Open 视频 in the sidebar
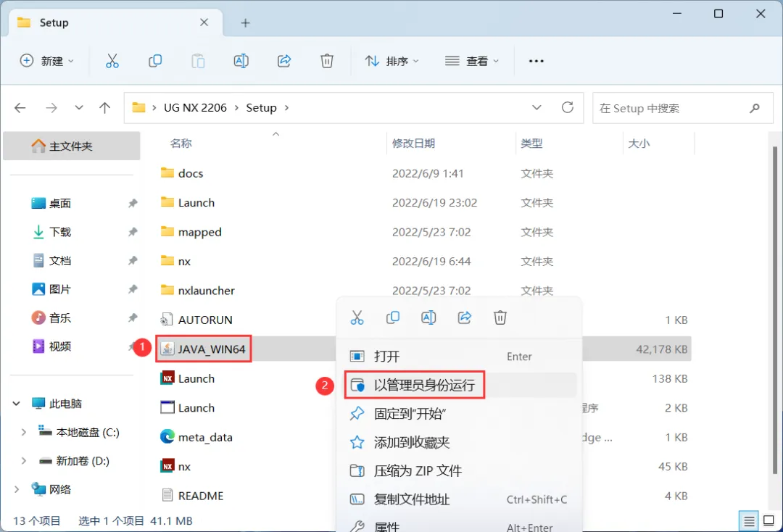Screen dimensions: 783x532 point(60,346)
